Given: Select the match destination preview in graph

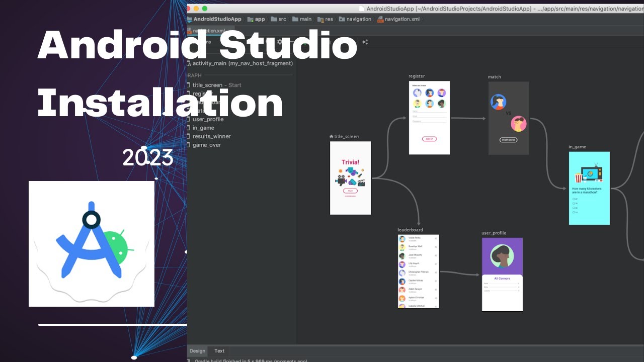Looking at the screenshot, I should (509, 118).
